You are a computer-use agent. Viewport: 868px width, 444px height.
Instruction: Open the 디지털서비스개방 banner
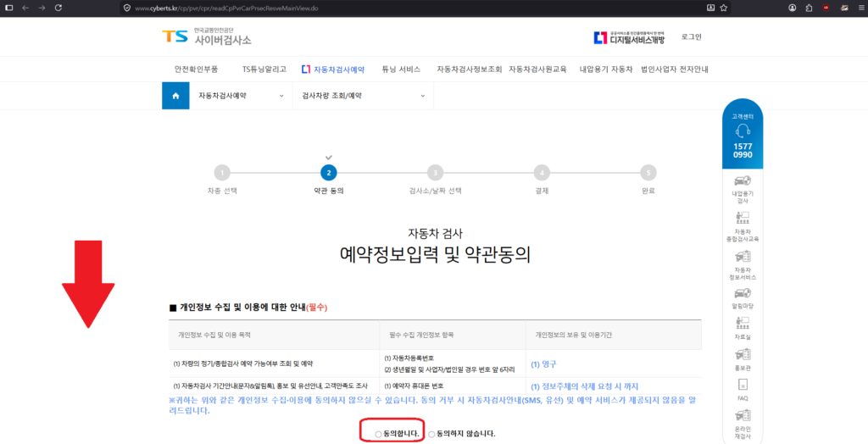click(629, 37)
